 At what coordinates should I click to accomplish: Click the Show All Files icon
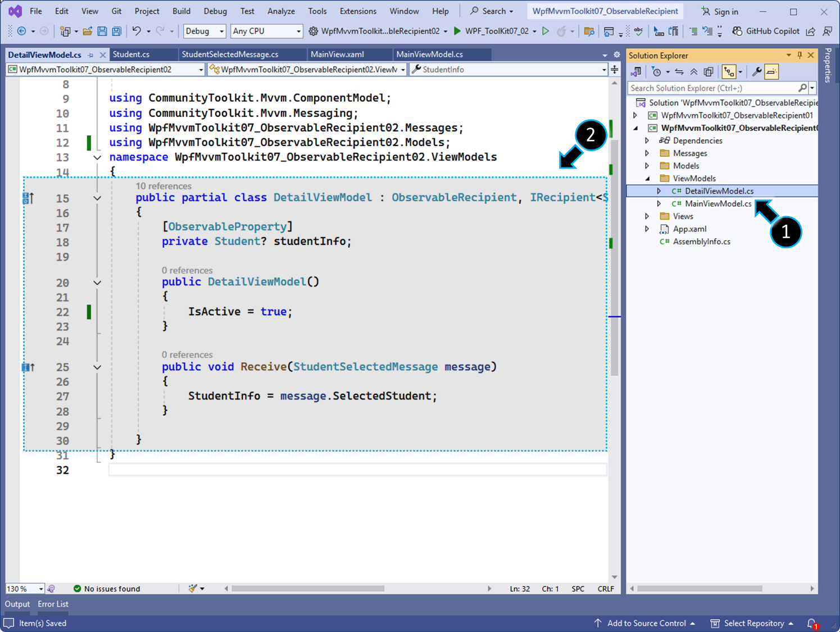pos(709,72)
